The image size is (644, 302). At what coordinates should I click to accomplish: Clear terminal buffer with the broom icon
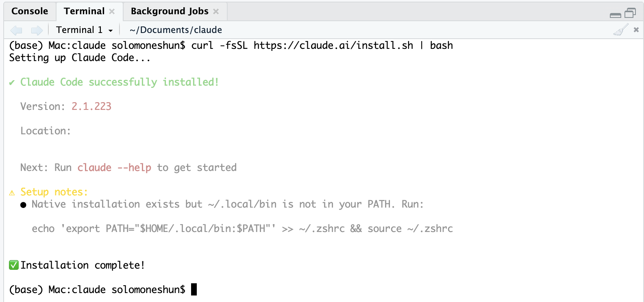tap(621, 30)
